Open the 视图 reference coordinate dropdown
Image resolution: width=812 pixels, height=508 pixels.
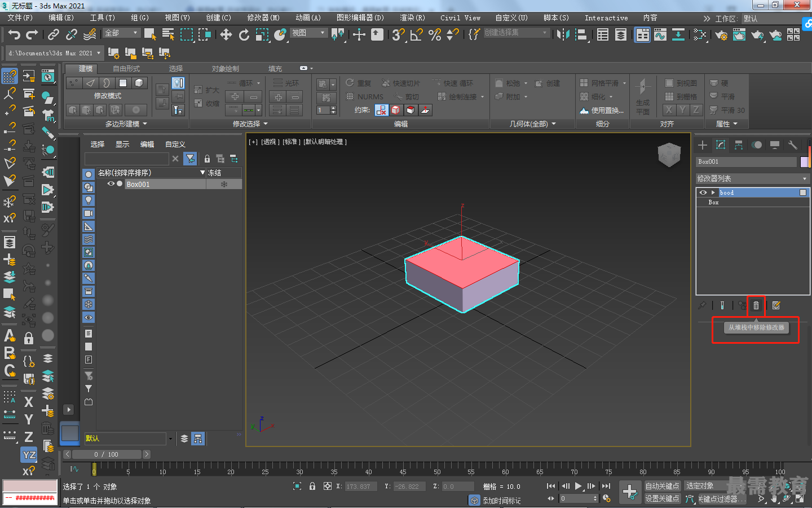308,33
